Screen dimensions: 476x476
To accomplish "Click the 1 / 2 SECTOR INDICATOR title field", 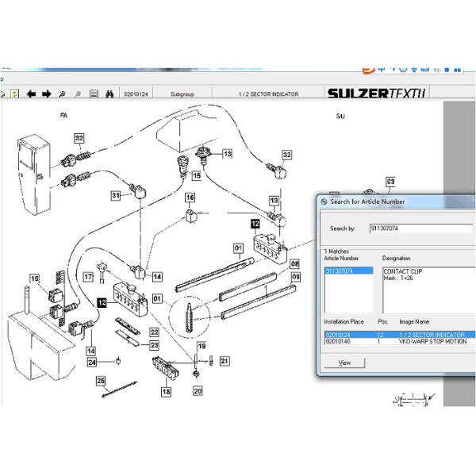I will tap(268, 94).
